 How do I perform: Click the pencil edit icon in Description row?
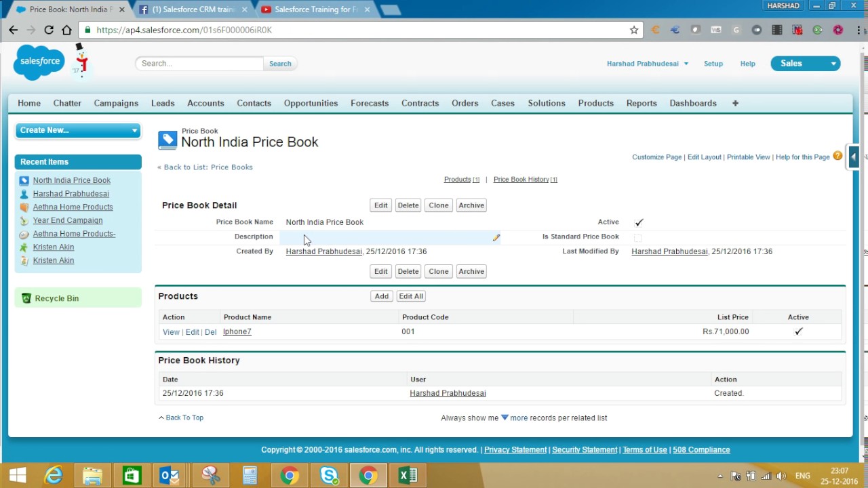(x=496, y=237)
